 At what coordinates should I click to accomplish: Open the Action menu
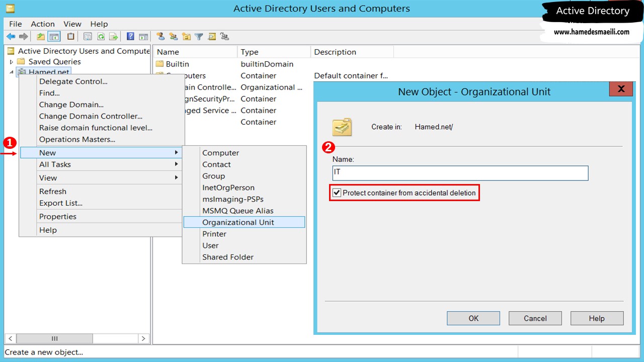coord(43,24)
